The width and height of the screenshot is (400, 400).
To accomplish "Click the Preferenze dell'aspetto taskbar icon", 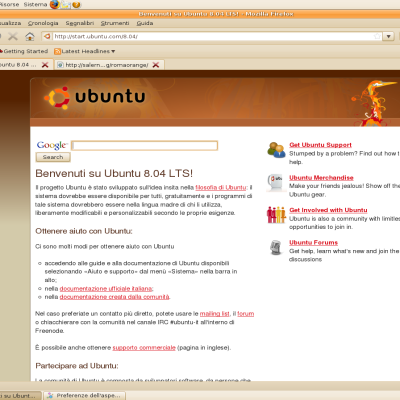I will pos(50,395).
